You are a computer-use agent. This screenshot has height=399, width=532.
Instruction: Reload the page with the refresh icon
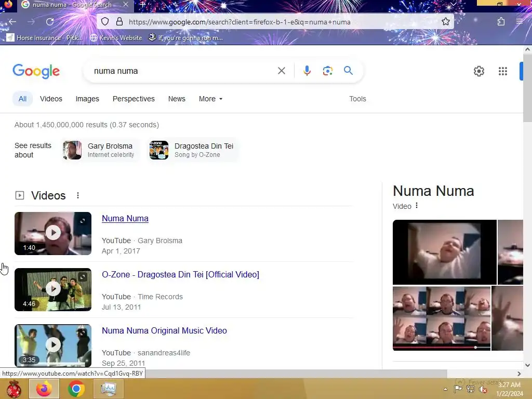(50, 22)
